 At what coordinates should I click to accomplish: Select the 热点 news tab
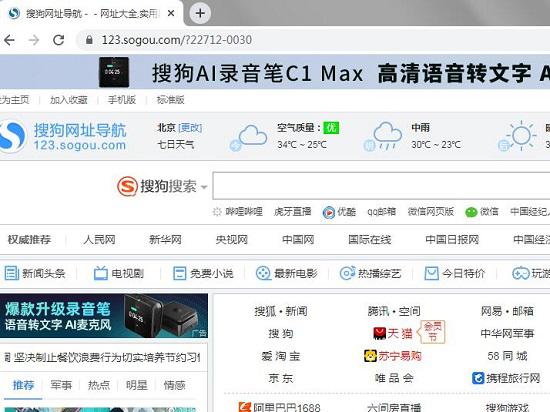[99, 385]
